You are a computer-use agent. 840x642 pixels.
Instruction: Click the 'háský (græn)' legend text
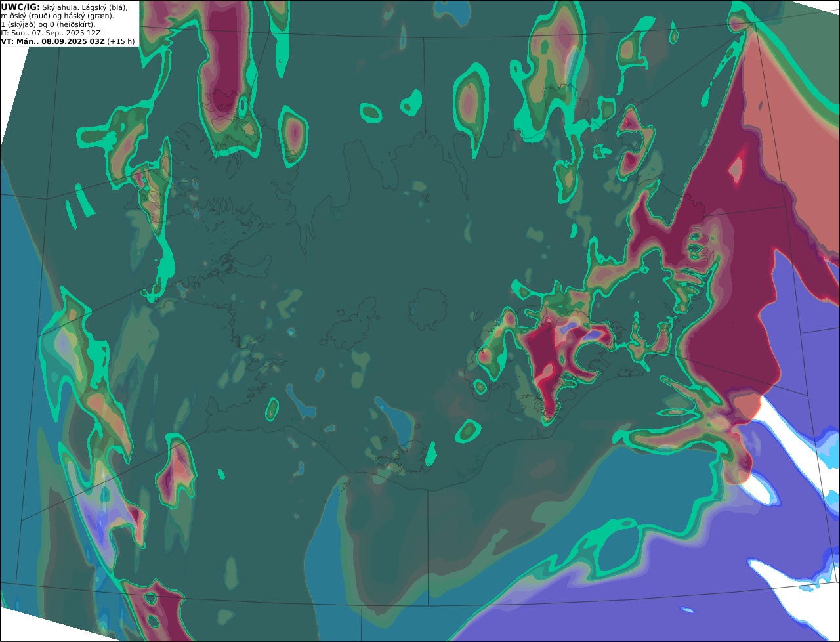pos(88,16)
